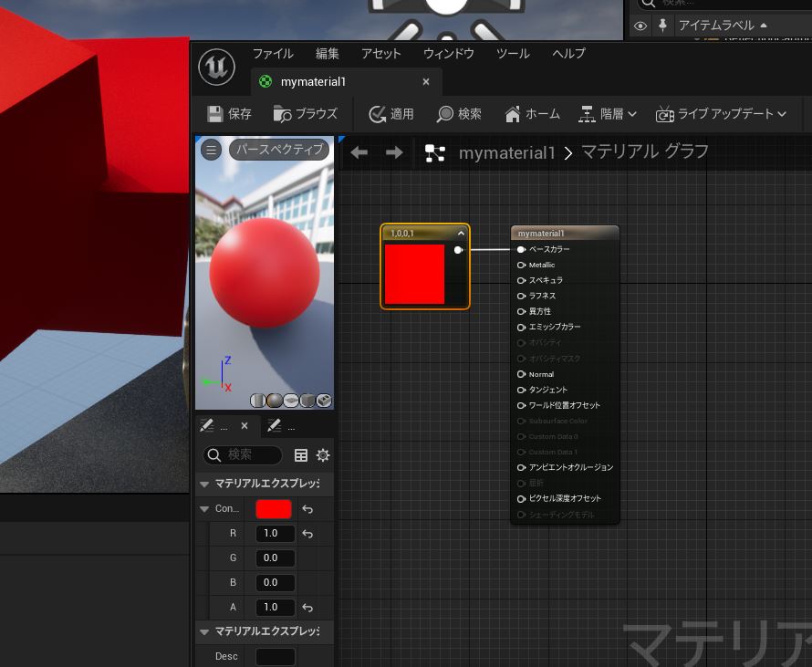Screen dimensions: 812x667
Task: Select the mymaterial1 result node header
Action: tap(565, 234)
